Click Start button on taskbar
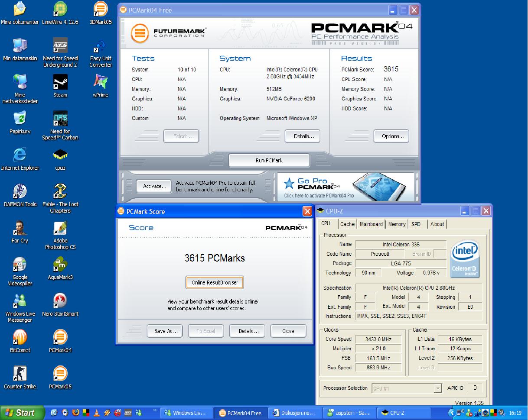The width and height of the screenshot is (528, 420). (x=22, y=413)
